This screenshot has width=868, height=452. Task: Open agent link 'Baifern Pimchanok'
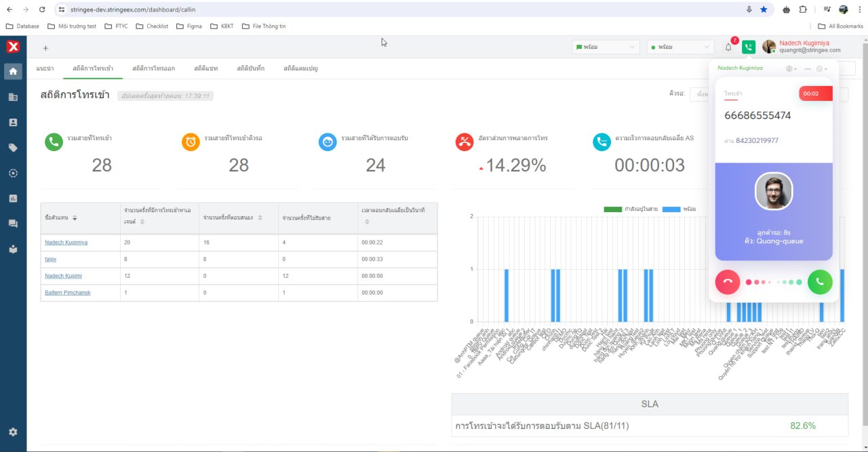click(68, 293)
